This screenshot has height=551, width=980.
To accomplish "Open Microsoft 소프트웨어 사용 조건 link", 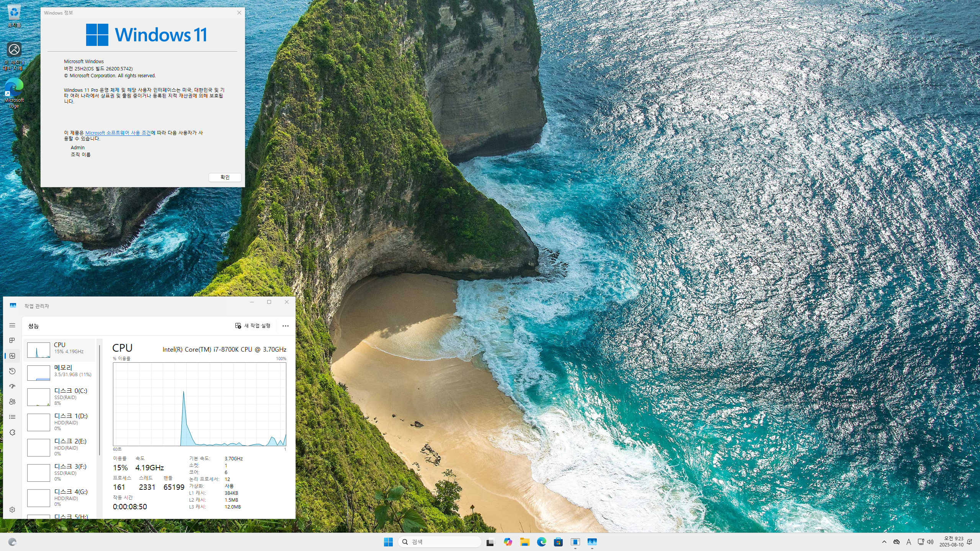I will point(118,133).
